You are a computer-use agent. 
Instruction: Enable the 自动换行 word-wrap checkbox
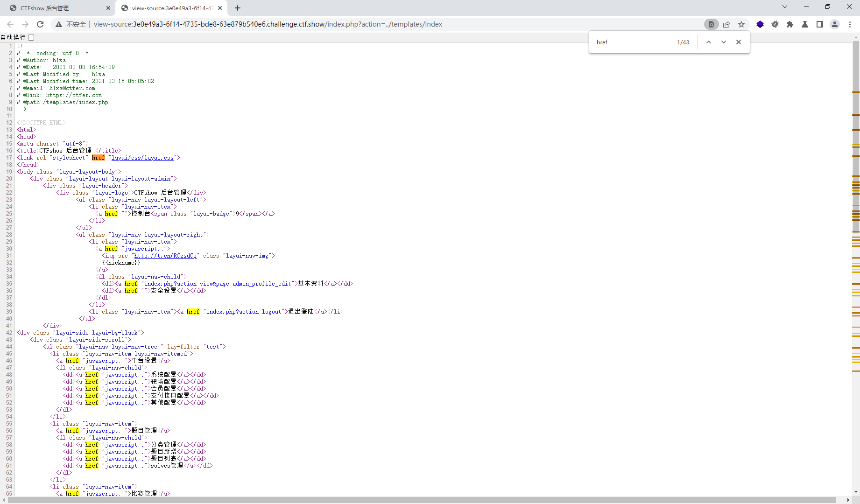[x=31, y=37]
